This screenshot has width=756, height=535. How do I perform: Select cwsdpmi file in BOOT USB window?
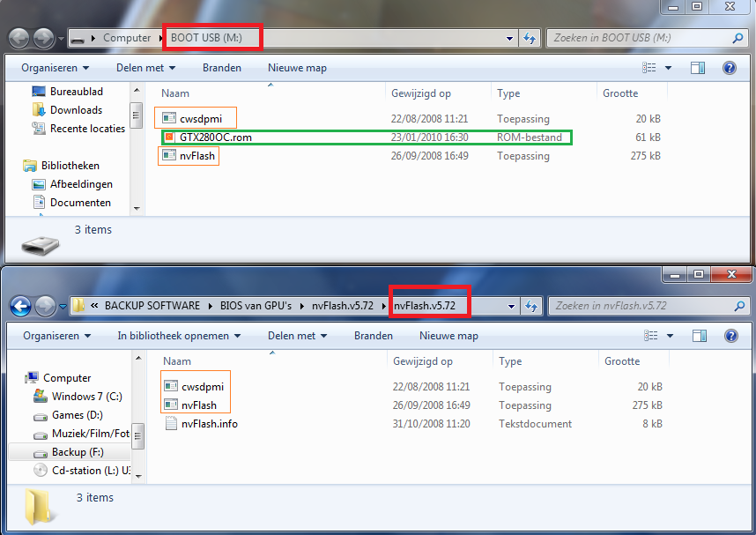(201, 119)
